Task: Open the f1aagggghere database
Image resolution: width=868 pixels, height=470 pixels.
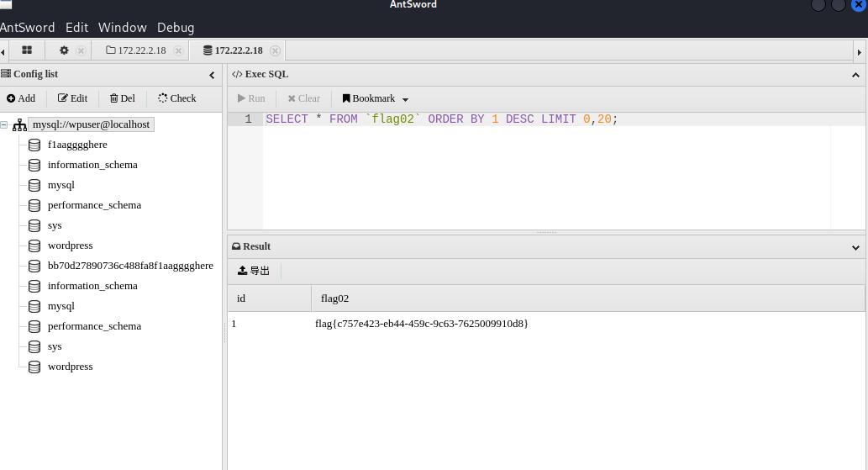Action: click(77, 145)
